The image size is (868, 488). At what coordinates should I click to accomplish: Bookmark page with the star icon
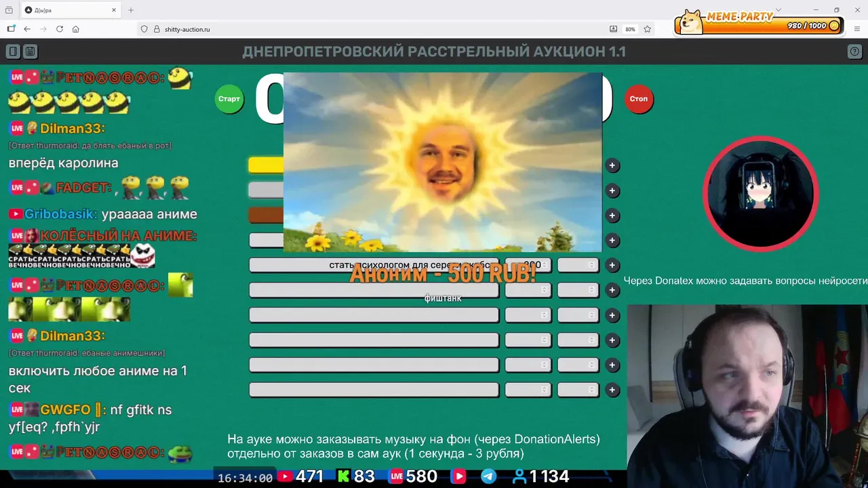[x=648, y=29]
